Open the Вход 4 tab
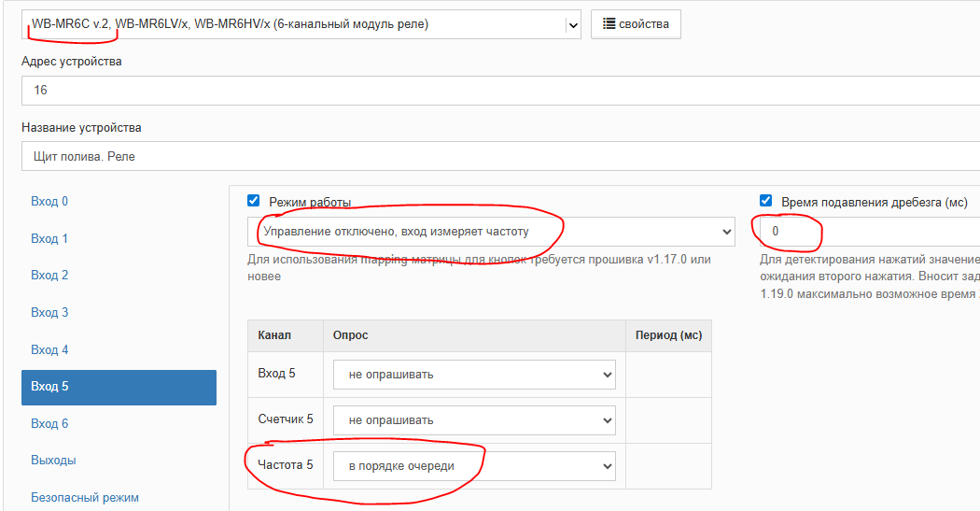The width and height of the screenshot is (980, 511). click(x=49, y=350)
